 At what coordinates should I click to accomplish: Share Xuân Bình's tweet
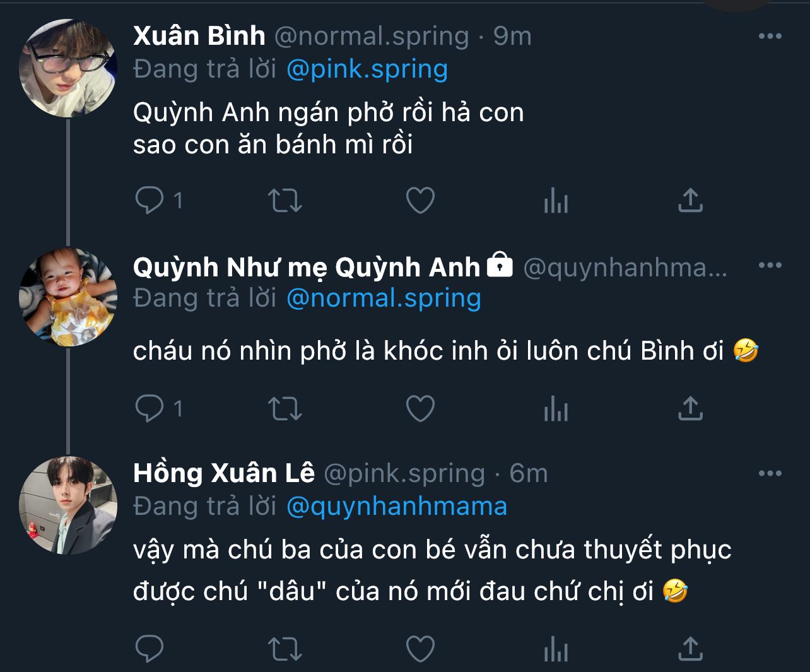690,200
